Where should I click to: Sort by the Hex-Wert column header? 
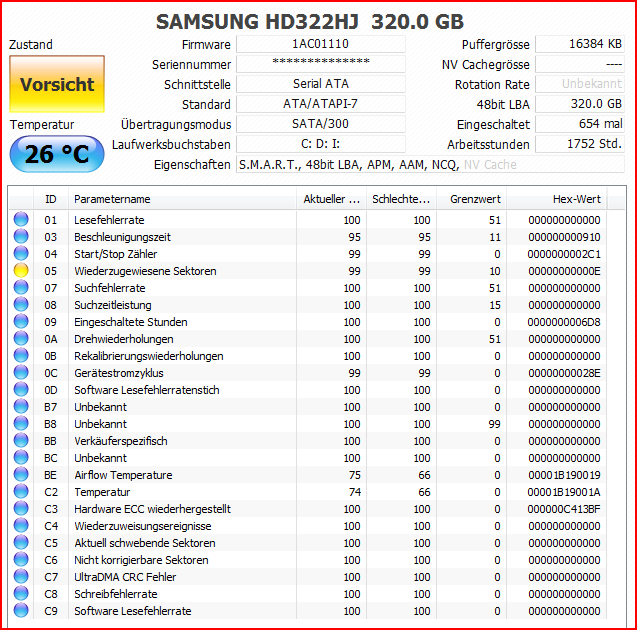click(557, 199)
